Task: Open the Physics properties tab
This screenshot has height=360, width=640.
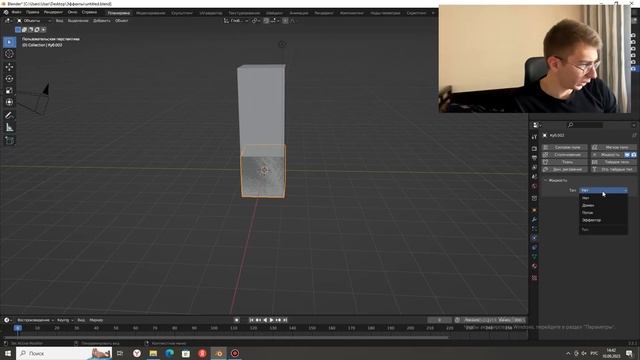Action: pos(534,238)
